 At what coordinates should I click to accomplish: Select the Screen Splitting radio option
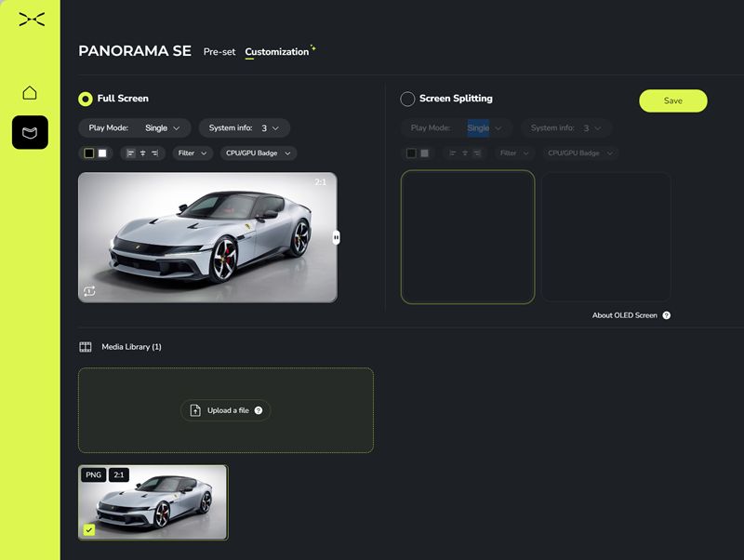pyautogui.click(x=407, y=99)
